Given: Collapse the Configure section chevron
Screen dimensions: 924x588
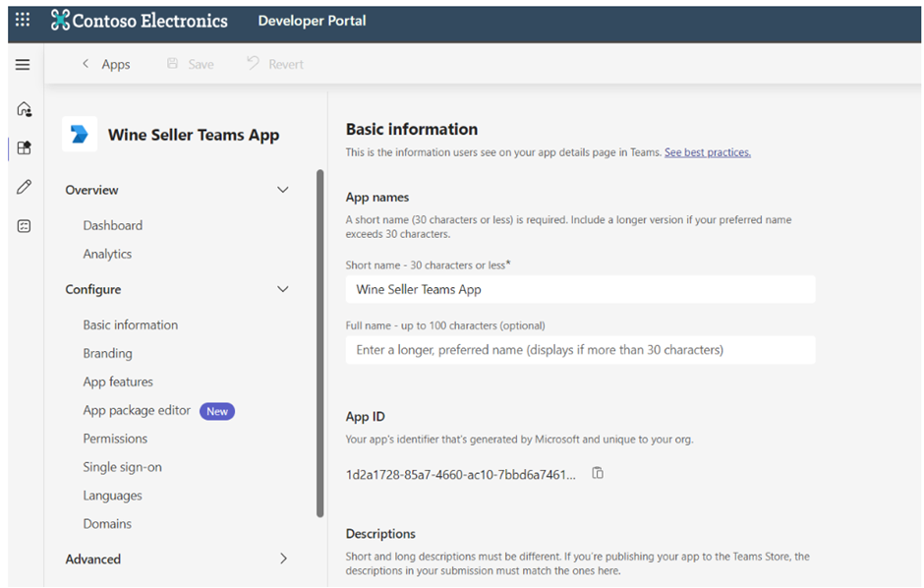Looking at the screenshot, I should (x=283, y=289).
